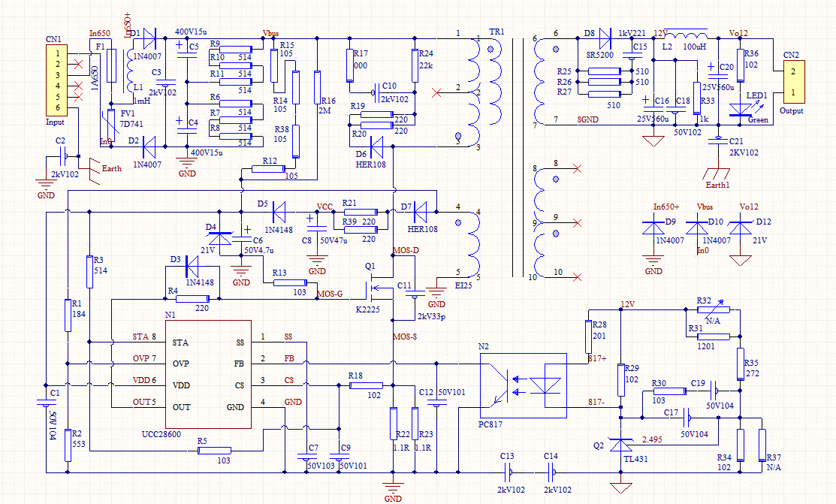Select fuse F1 symbol
Viewport: 836px width, 504px height.
(111, 65)
